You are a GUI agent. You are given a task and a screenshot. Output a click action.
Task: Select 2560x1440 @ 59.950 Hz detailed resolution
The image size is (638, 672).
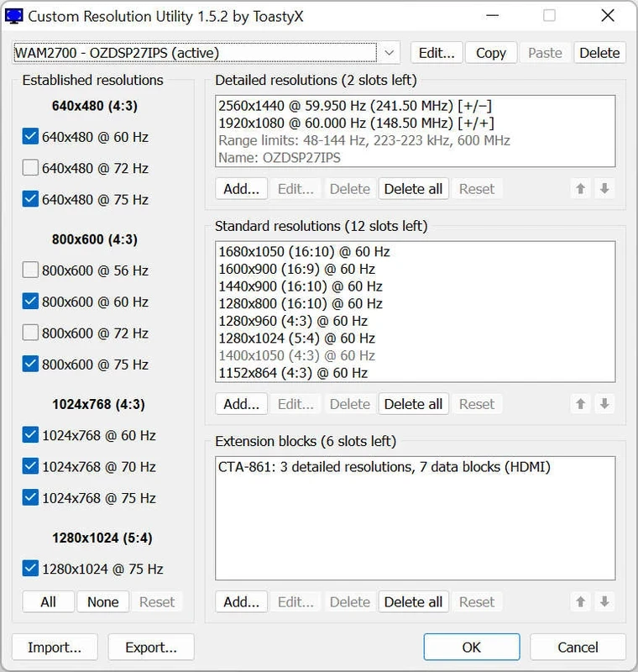(354, 106)
